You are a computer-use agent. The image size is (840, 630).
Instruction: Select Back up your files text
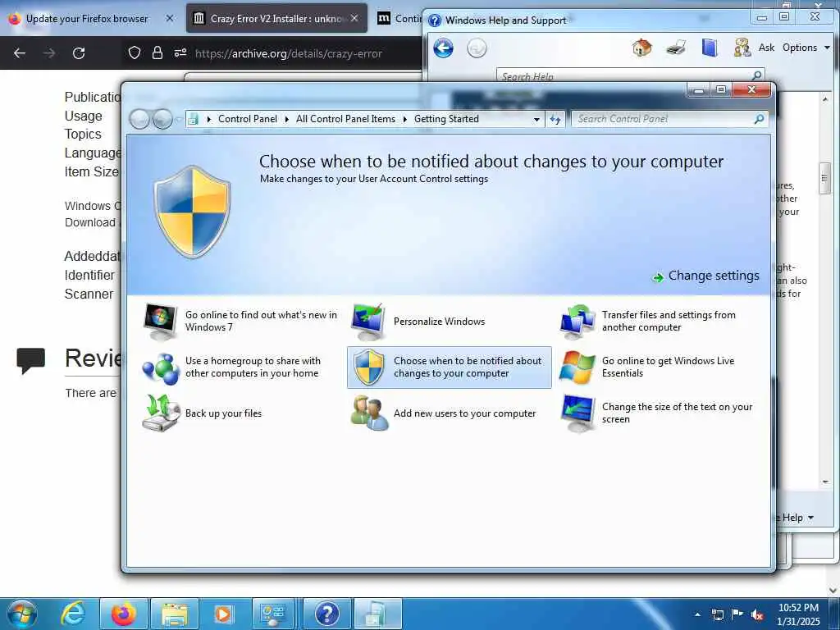coord(223,413)
